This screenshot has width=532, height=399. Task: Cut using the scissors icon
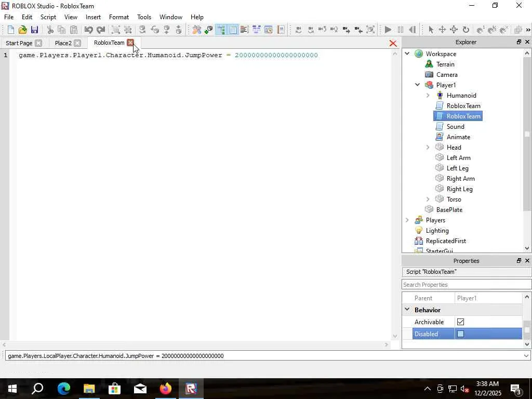coord(50,30)
